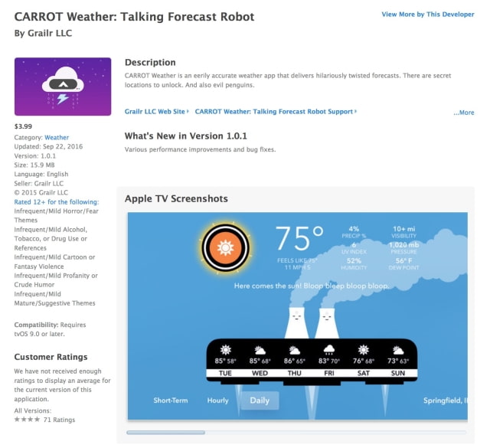The width and height of the screenshot is (490, 448).
Task: Open the Grailr LLC Web Site link
Action: [155, 112]
